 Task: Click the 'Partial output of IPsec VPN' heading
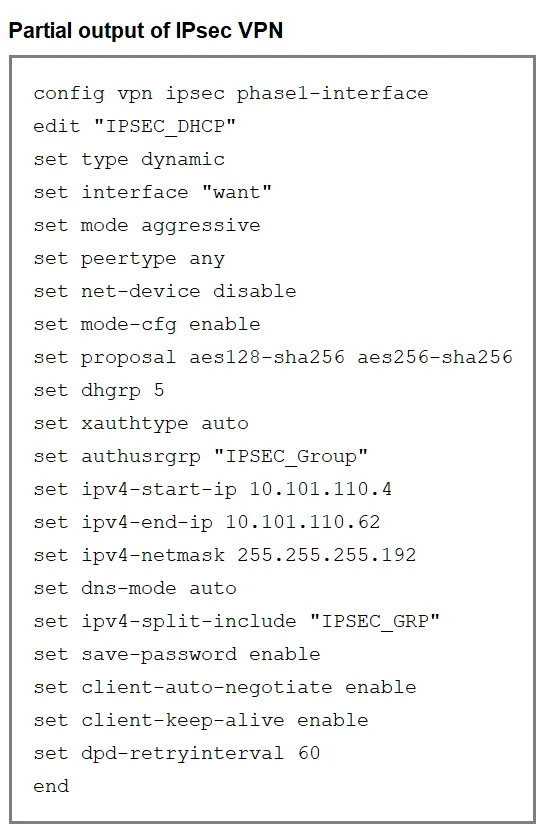click(x=146, y=31)
